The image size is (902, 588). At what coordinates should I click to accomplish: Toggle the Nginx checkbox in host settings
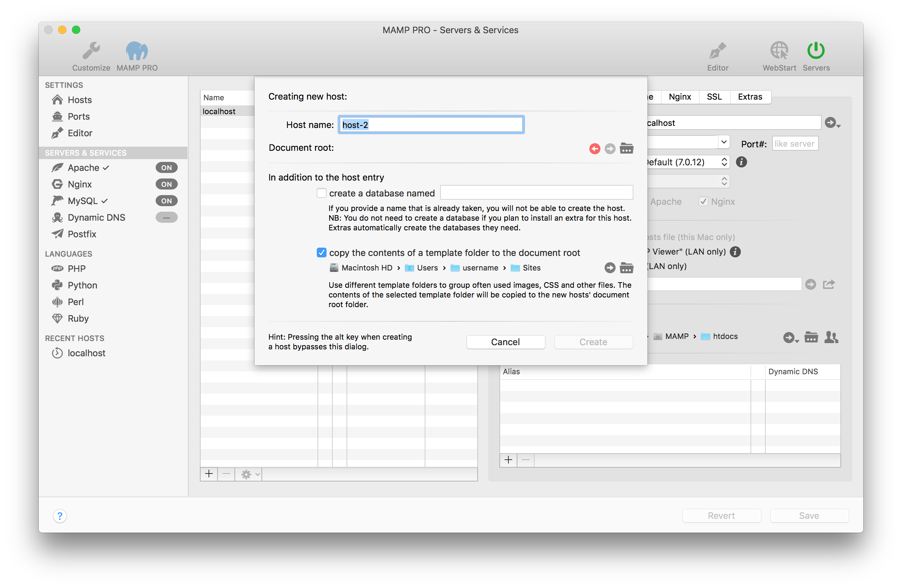point(703,202)
